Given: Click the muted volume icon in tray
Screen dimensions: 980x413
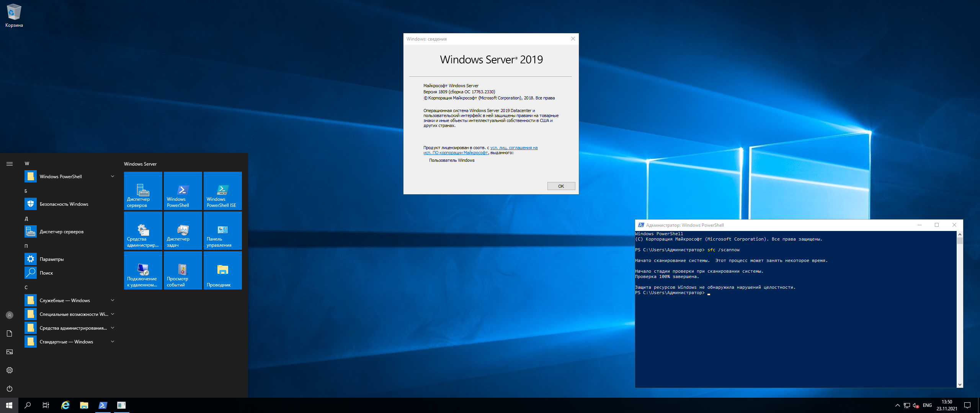Looking at the screenshot, I should 916,405.
